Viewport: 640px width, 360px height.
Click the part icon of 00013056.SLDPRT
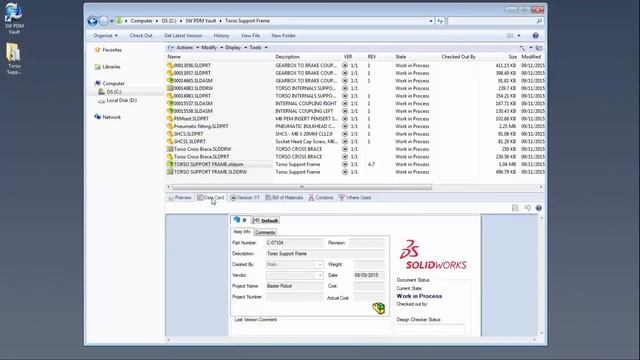170,65
